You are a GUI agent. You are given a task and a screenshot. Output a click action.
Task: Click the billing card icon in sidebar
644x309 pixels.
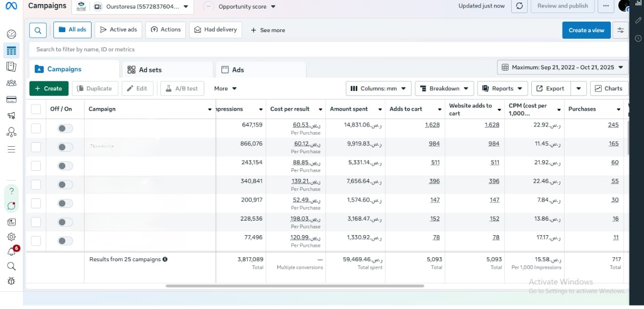11,99
